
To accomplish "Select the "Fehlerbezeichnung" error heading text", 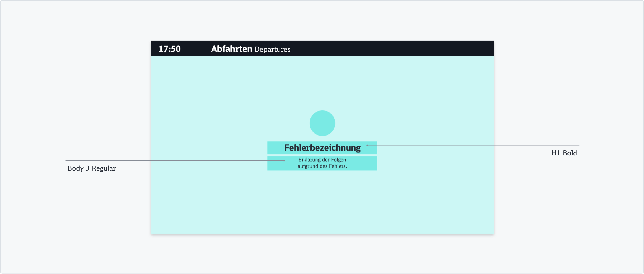I will tap(322, 148).
